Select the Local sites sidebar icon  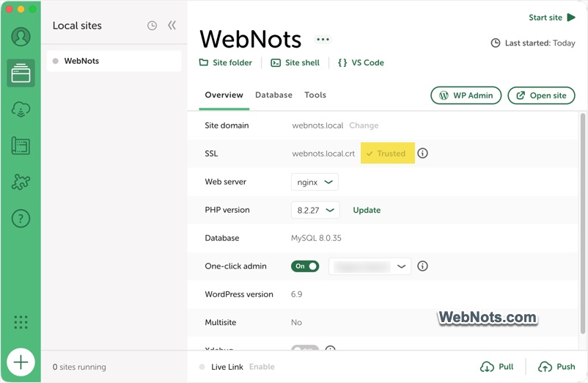(x=21, y=73)
